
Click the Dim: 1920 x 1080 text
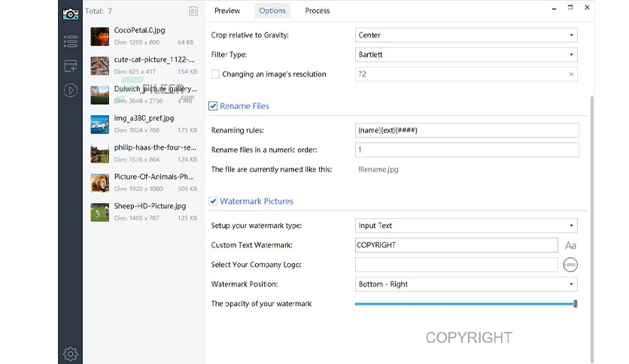click(x=138, y=189)
